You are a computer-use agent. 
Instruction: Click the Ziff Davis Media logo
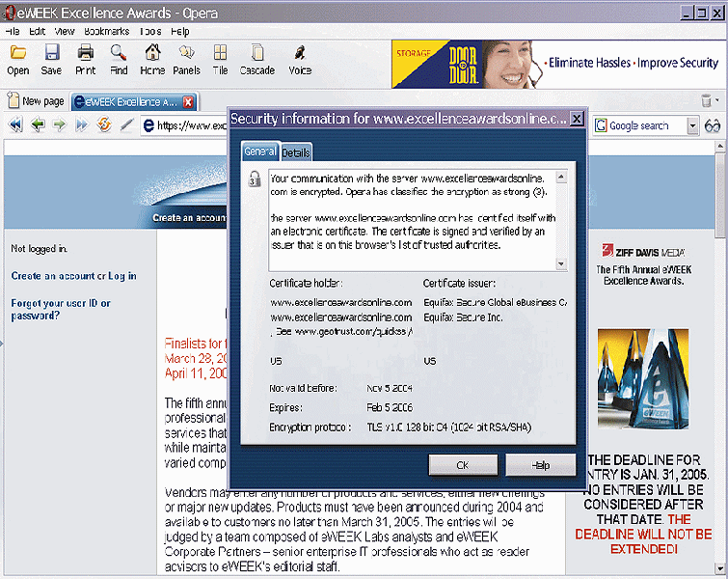[x=643, y=252]
